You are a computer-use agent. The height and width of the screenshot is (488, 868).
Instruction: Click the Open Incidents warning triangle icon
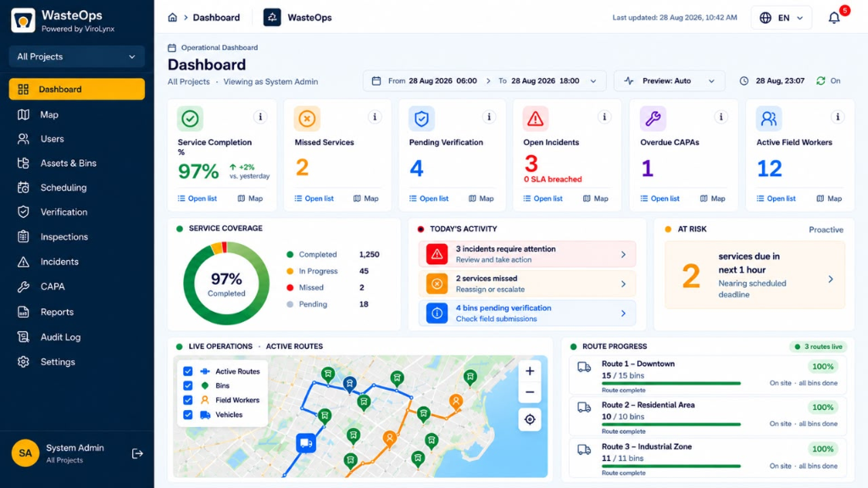[x=536, y=119]
